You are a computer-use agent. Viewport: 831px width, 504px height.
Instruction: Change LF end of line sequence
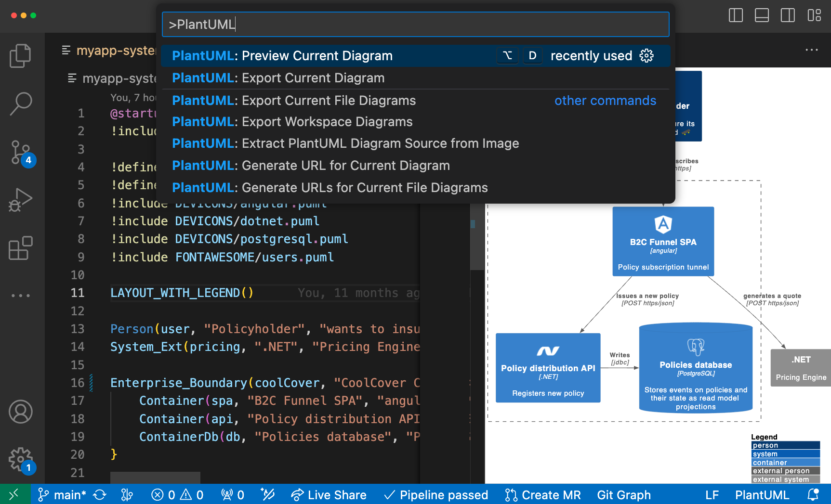tap(712, 495)
